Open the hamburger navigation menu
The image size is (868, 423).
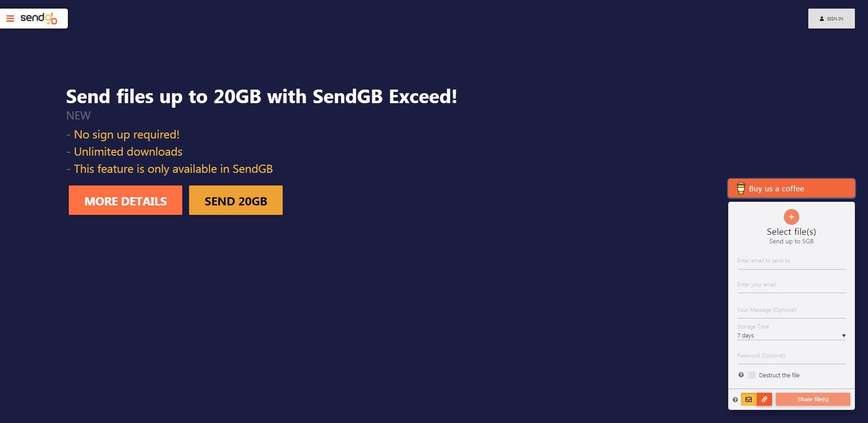(x=10, y=18)
